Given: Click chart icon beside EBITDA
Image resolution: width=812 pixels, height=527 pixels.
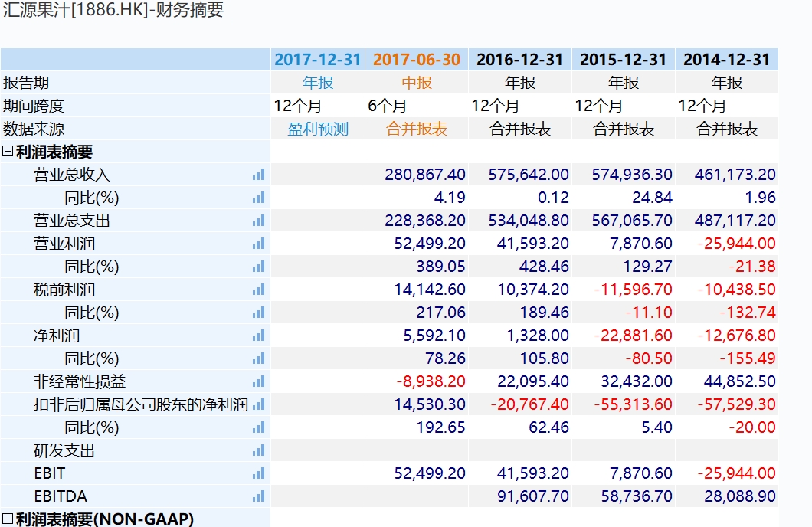Looking at the screenshot, I should [258, 496].
